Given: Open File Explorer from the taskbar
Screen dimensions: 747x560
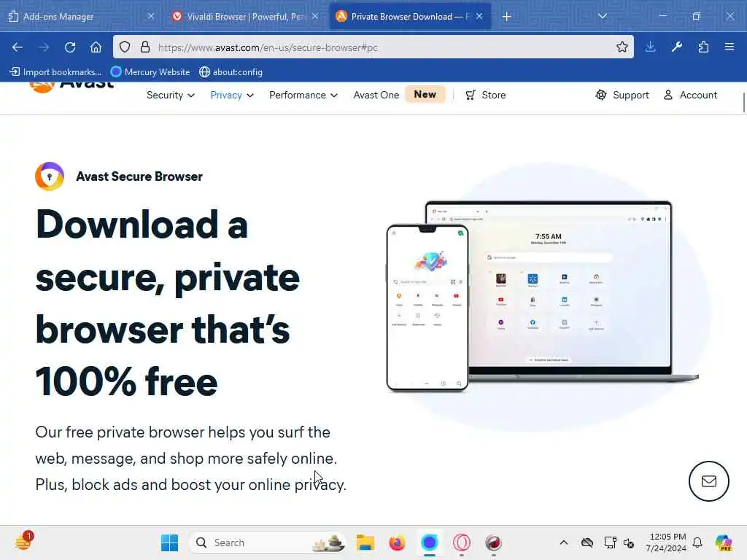Looking at the screenshot, I should tap(365, 542).
